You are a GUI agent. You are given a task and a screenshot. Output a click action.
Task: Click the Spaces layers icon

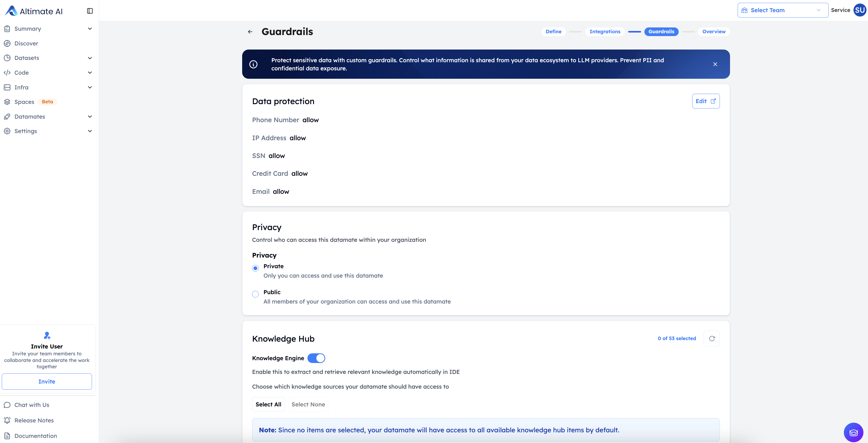7,102
